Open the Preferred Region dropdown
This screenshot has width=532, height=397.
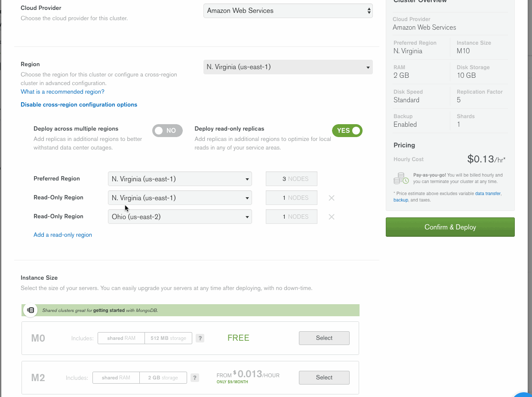pyautogui.click(x=180, y=179)
